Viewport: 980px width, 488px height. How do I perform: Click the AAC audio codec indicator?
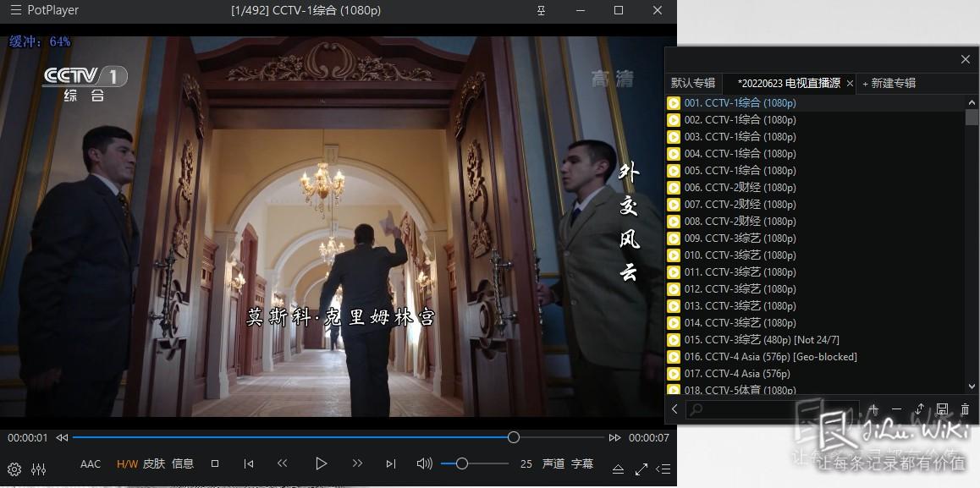click(91, 463)
